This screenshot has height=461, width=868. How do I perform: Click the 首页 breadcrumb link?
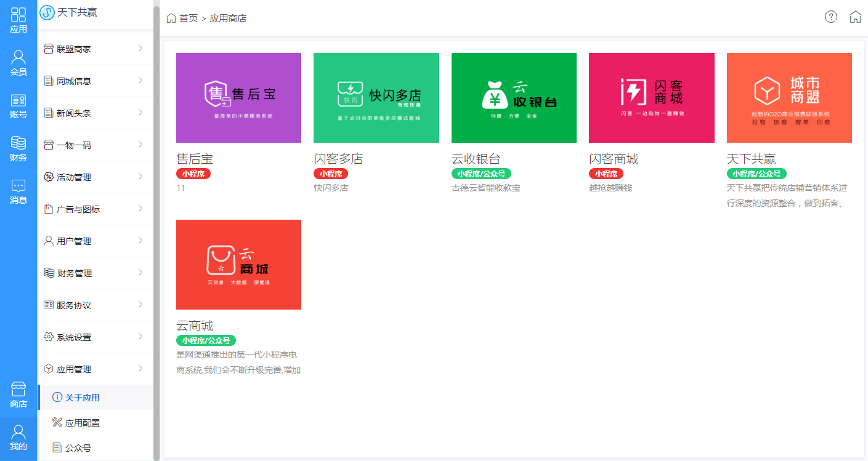188,18
